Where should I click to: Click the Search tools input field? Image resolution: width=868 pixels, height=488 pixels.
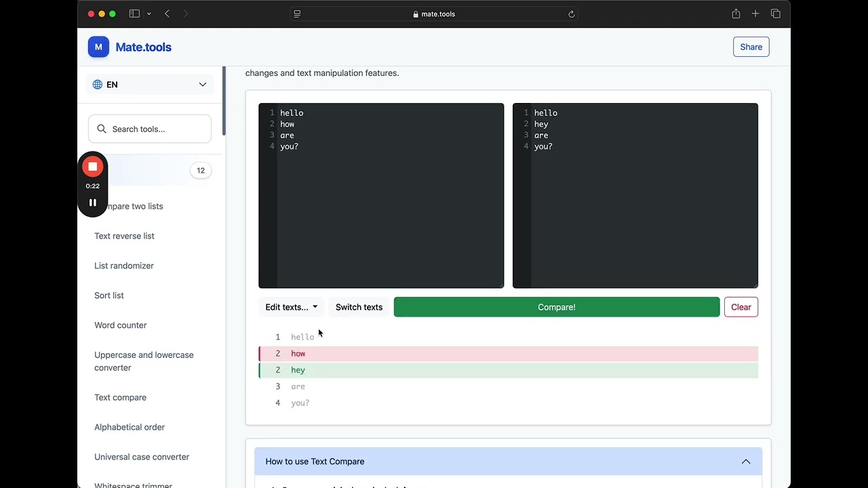pyautogui.click(x=150, y=129)
